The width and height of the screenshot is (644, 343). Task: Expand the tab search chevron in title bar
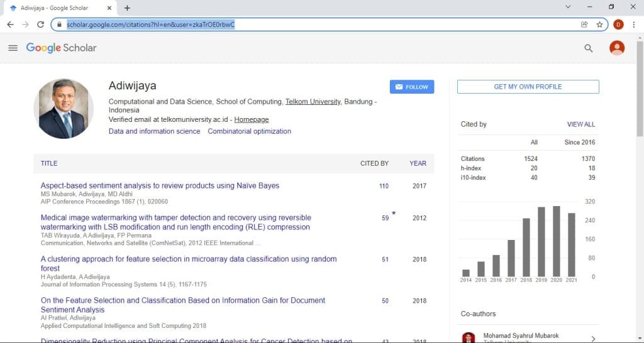point(568,7)
